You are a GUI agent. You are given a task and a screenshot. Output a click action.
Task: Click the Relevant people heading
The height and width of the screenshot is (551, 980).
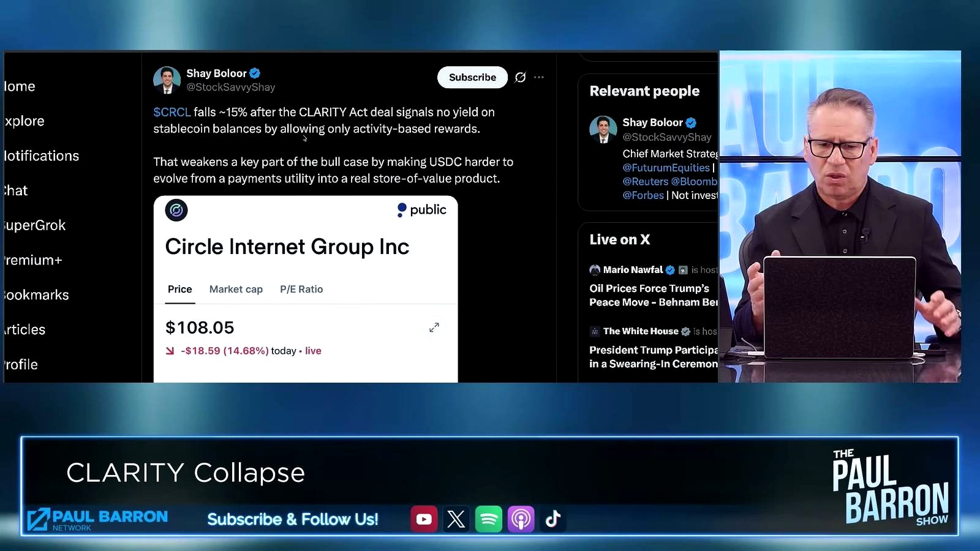pos(644,91)
